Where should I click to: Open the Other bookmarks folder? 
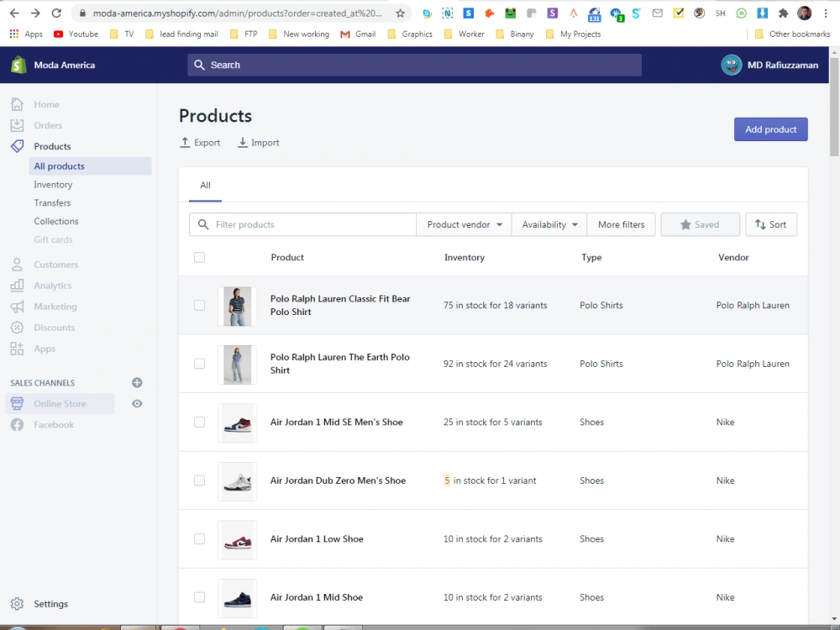(x=792, y=34)
